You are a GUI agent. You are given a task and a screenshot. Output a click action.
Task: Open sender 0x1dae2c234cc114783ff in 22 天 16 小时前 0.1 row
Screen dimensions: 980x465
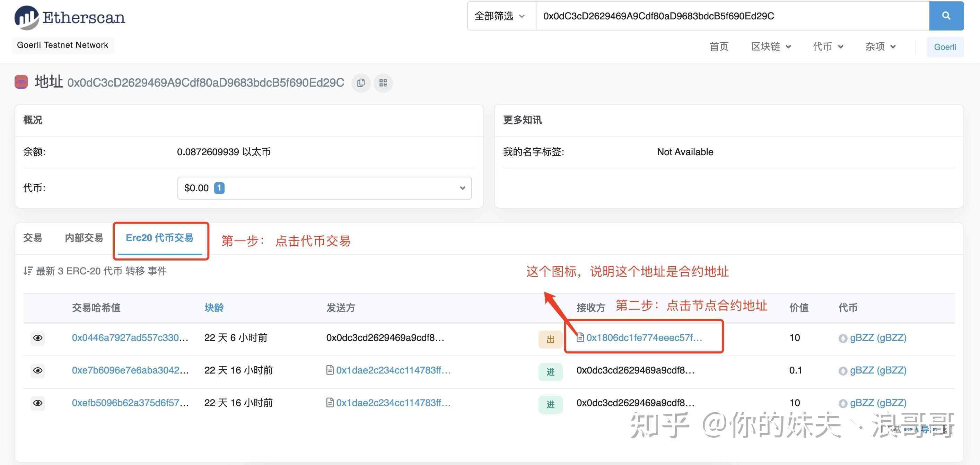[393, 370]
